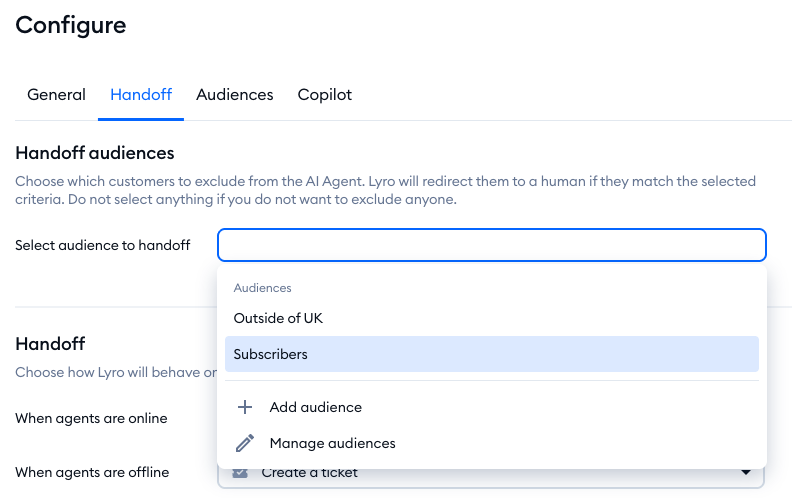Click the ticket icon in offline dropdown
This screenshot has height=498, width=792.
[240, 473]
